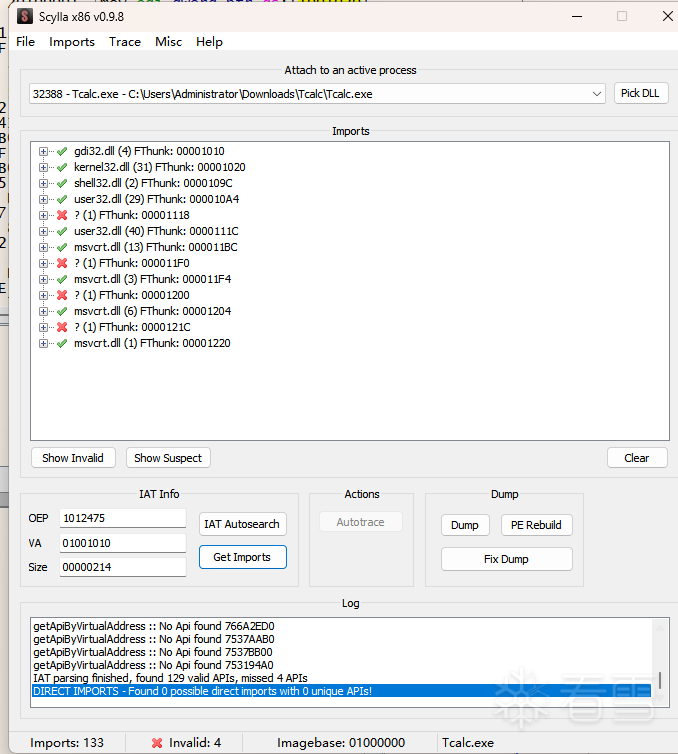Select kernel32.dll (31) FThunk row text
This screenshot has height=754, width=678.
(x=160, y=167)
